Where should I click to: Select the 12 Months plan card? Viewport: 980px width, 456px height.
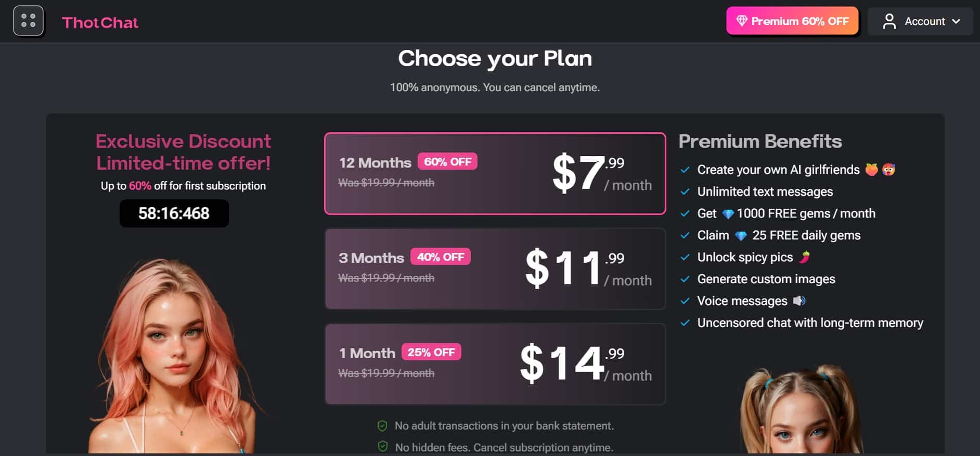coord(495,173)
